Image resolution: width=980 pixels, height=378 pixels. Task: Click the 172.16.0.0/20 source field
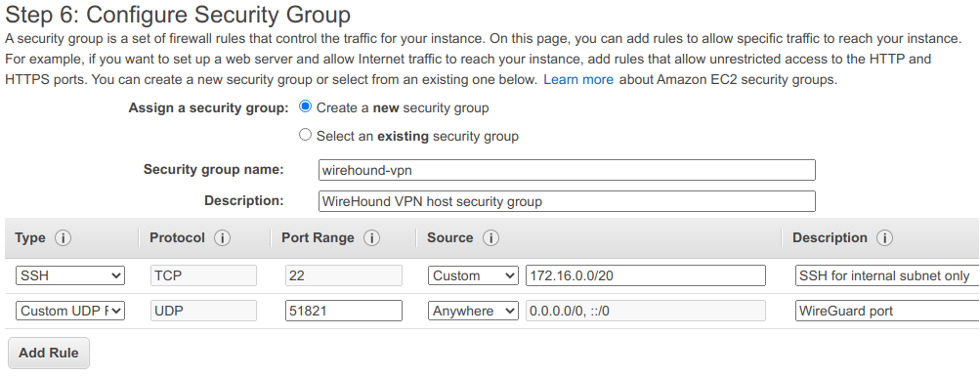(x=646, y=275)
